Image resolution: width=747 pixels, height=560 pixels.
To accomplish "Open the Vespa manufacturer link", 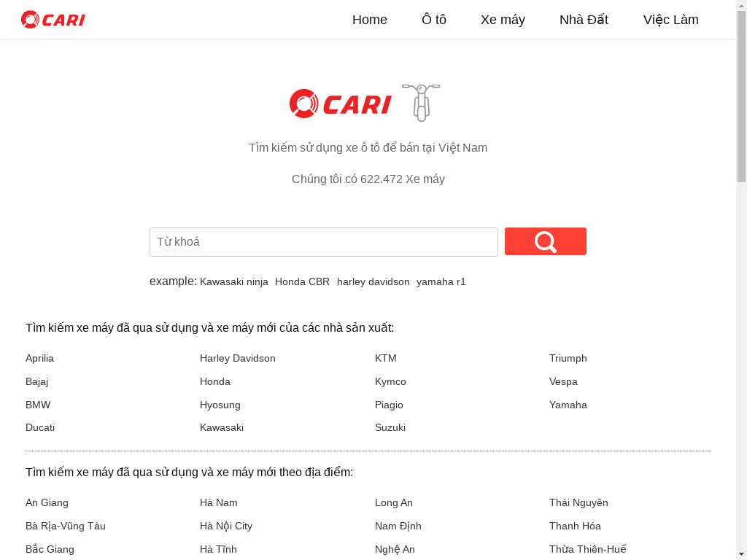I will [563, 381].
